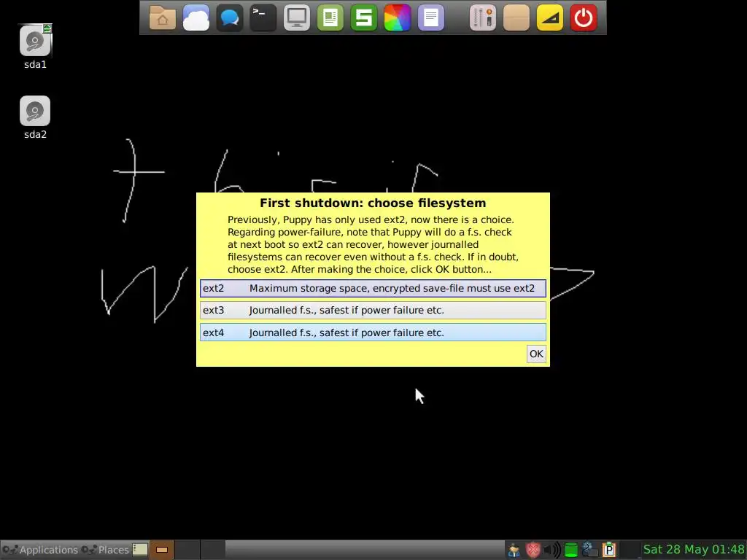This screenshot has height=560, width=747.
Task: Open the green document app in dock
Action: pyautogui.click(x=330, y=17)
